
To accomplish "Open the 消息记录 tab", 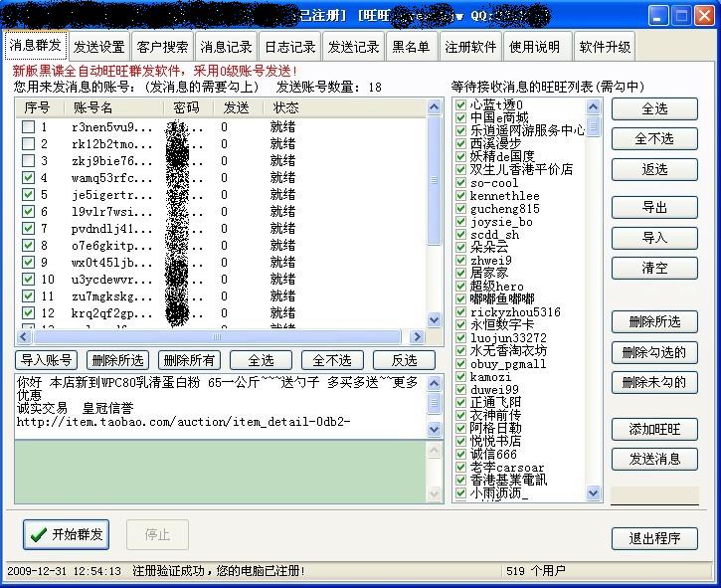I will tap(226, 47).
